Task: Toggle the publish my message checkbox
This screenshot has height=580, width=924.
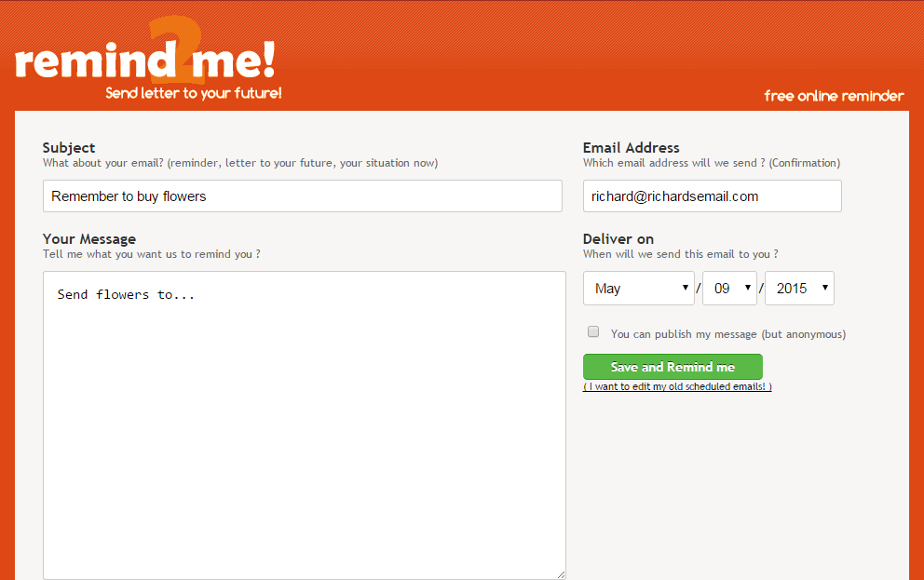Action: pos(593,332)
